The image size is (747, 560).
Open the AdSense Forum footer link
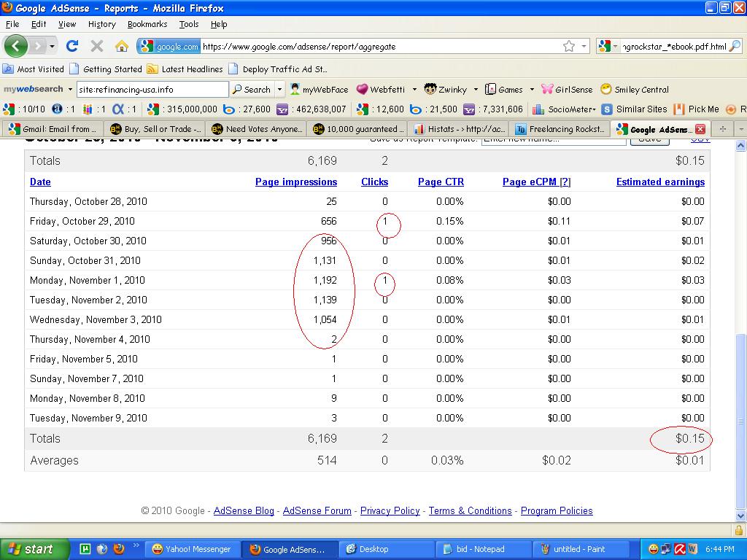pos(317,511)
